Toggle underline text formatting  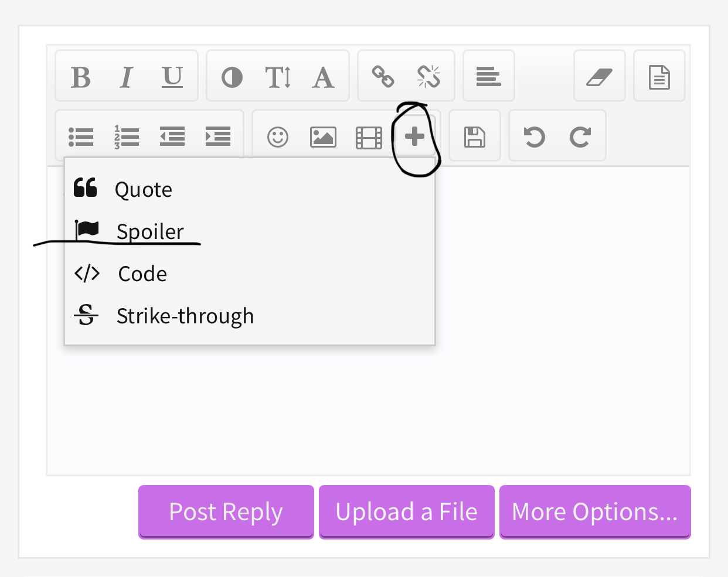pyautogui.click(x=172, y=77)
